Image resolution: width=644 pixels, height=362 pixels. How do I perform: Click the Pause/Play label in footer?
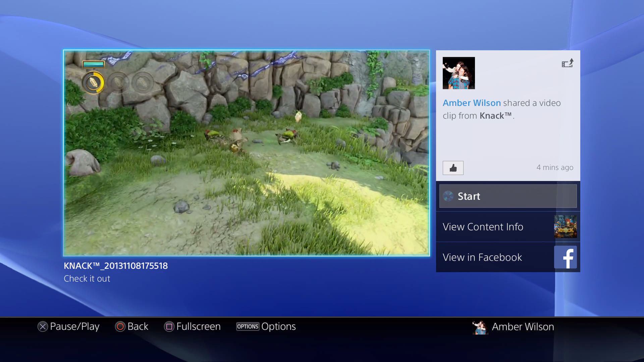(x=75, y=326)
